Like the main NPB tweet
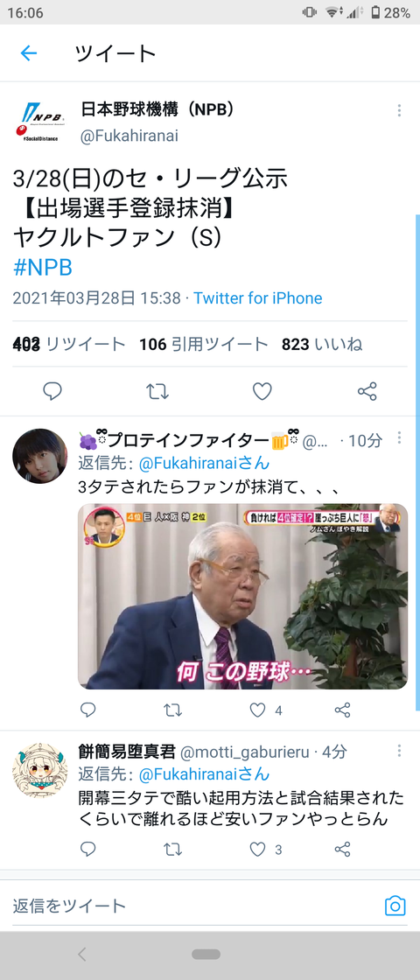 tap(262, 392)
